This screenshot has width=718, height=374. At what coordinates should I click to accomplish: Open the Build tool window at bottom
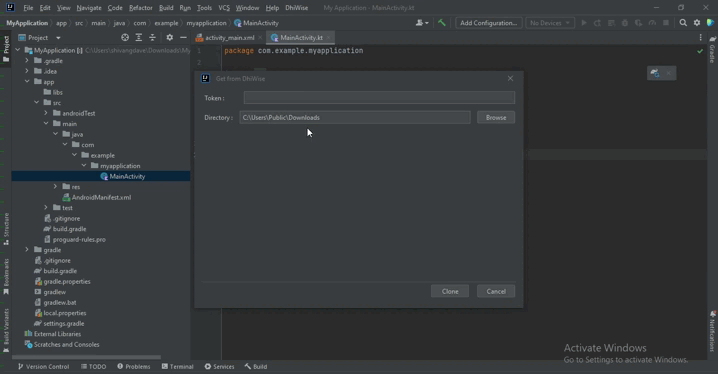tap(256, 367)
